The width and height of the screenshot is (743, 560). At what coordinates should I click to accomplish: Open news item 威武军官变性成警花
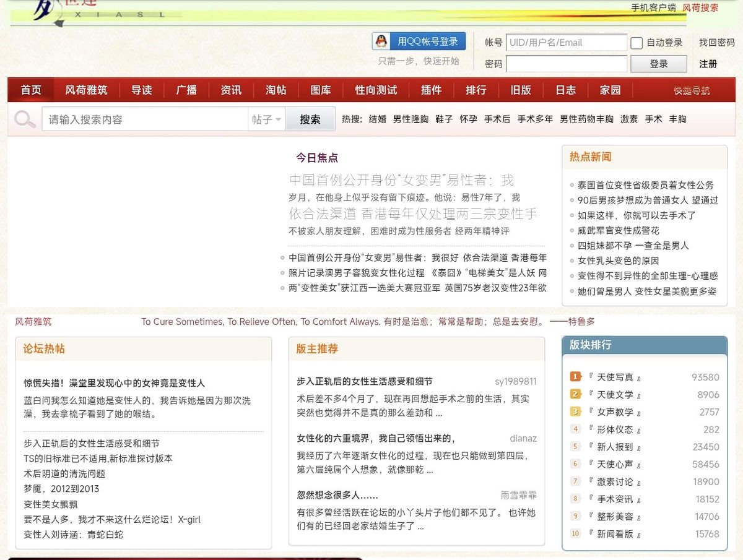coord(619,230)
